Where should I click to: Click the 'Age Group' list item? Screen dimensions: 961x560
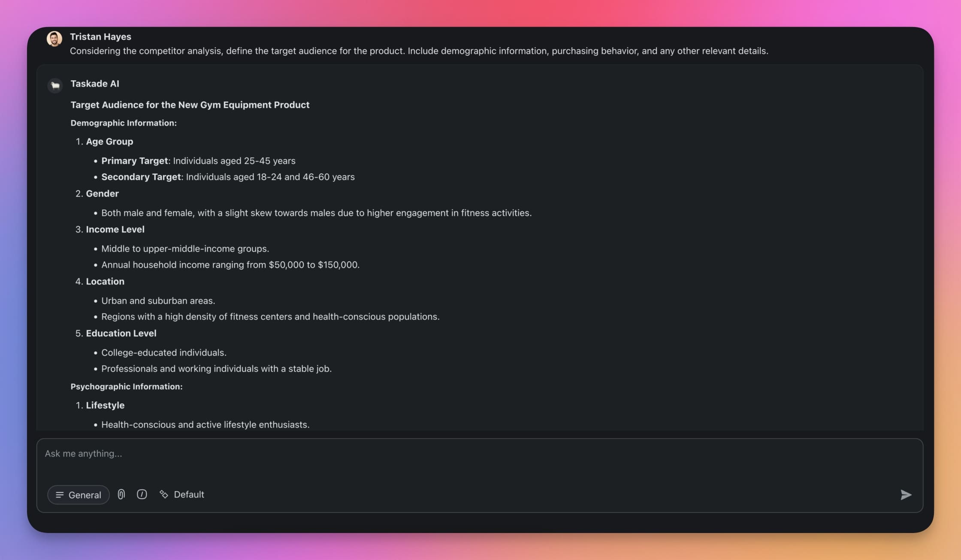pos(109,142)
